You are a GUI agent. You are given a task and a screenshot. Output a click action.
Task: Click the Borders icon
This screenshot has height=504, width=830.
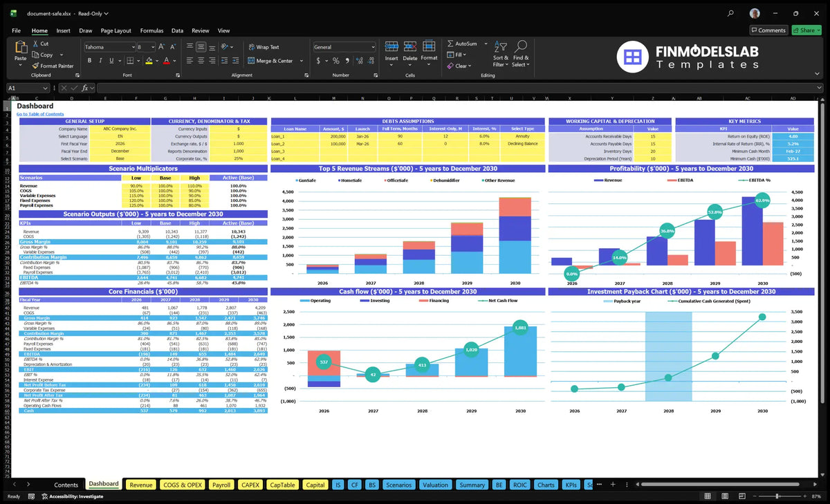pos(131,61)
